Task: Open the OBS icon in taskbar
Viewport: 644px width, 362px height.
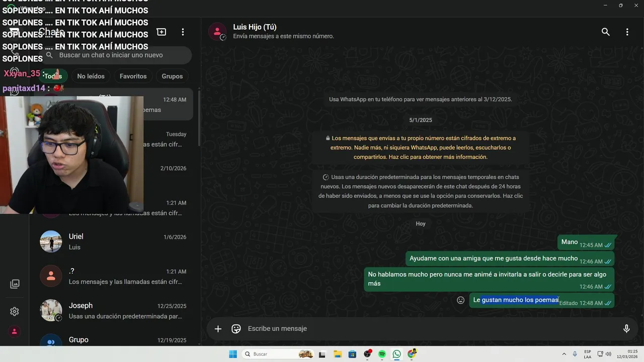Action: tap(367, 354)
